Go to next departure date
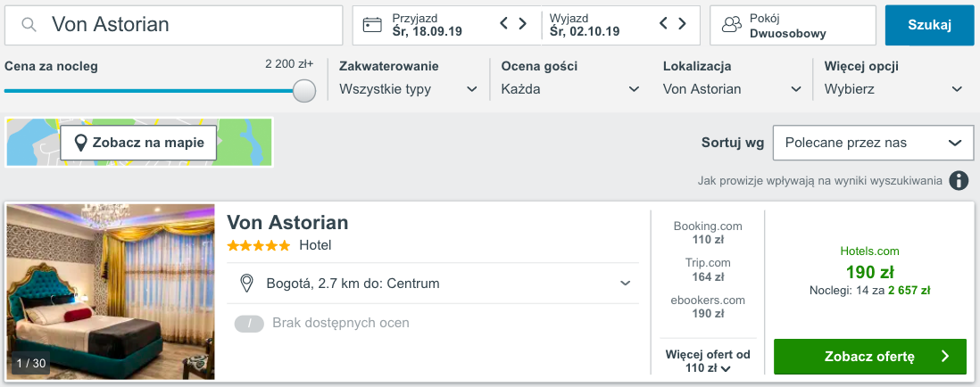The height and width of the screenshot is (387, 980). (683, 24)
